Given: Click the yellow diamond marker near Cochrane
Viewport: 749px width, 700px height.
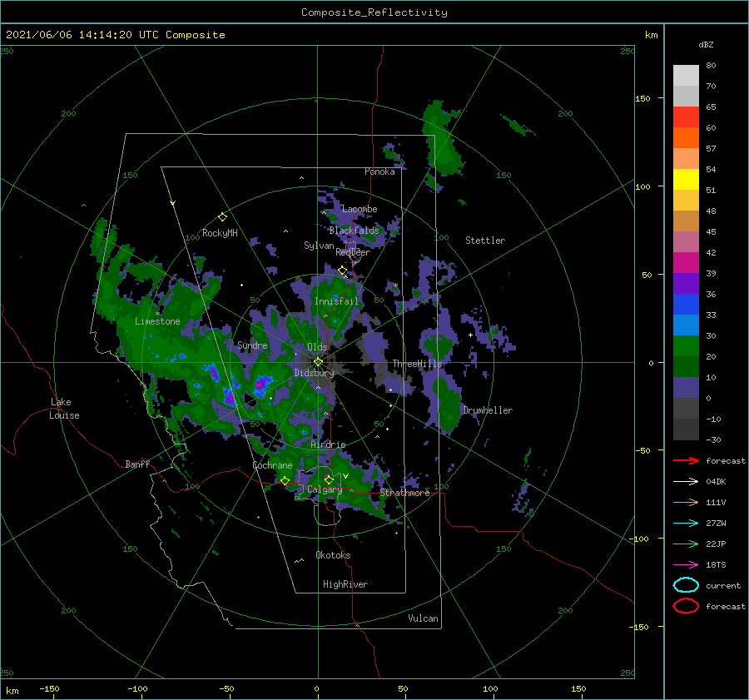Looking at the screenshot, I should pos(285,480).
